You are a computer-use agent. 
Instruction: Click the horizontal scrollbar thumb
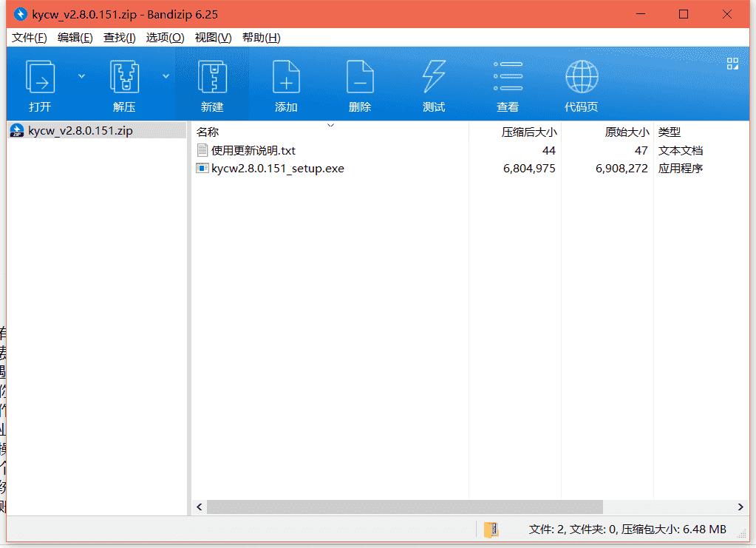[405, 507]
